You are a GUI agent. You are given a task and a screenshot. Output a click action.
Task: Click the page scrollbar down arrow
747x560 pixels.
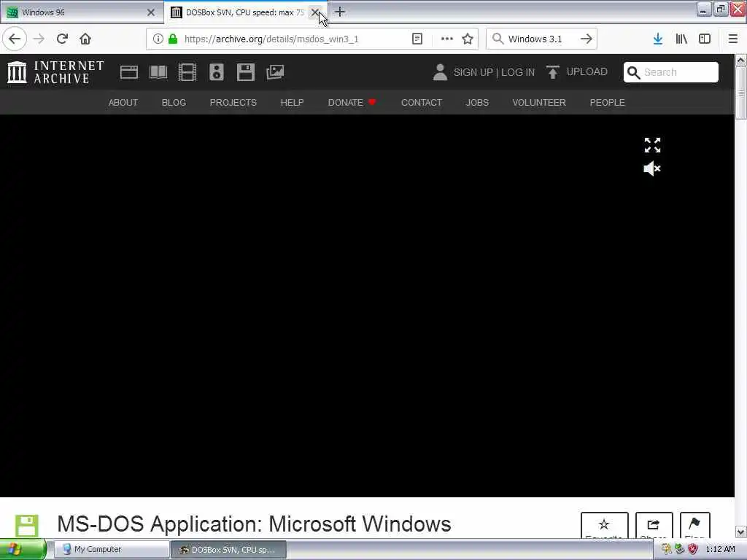[740, 532]
